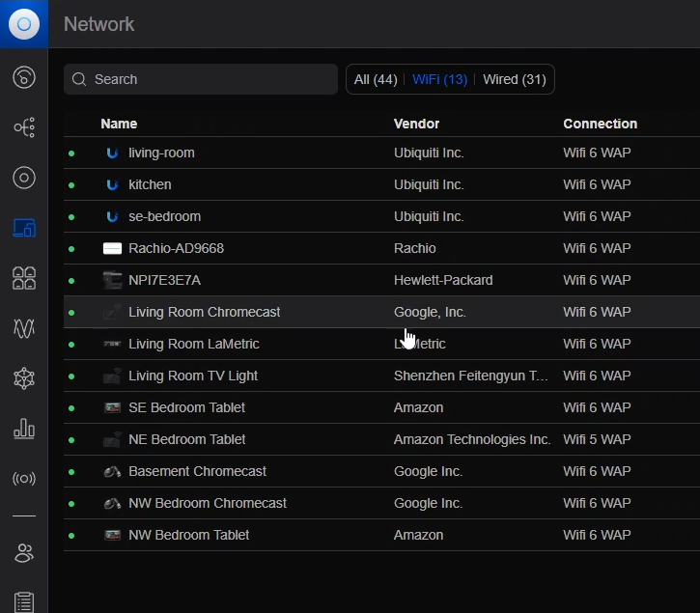
Task: Click the Rachio vendor cell
Action: (415, 248)
